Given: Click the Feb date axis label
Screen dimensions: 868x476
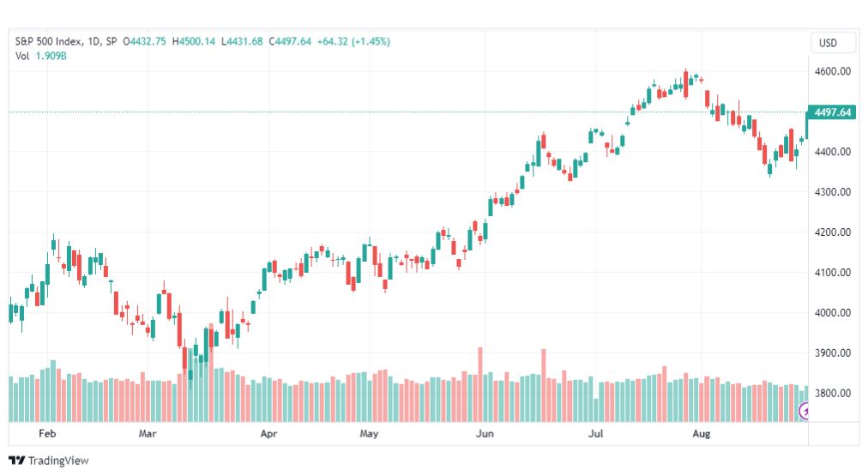Looking at the screenshot, I should pos(48,433).
